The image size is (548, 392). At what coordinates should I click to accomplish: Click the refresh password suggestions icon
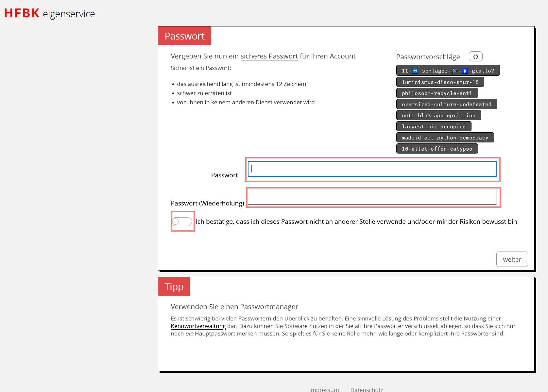click(x=475, y=57)
